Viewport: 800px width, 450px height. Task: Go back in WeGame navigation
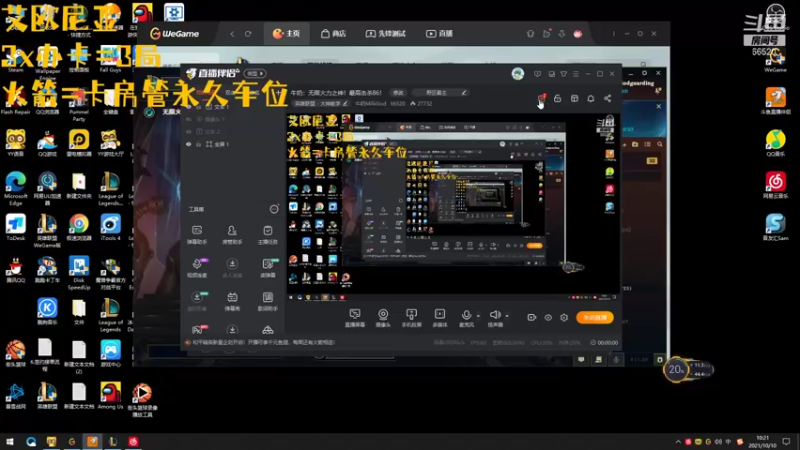tap(232, 34)
